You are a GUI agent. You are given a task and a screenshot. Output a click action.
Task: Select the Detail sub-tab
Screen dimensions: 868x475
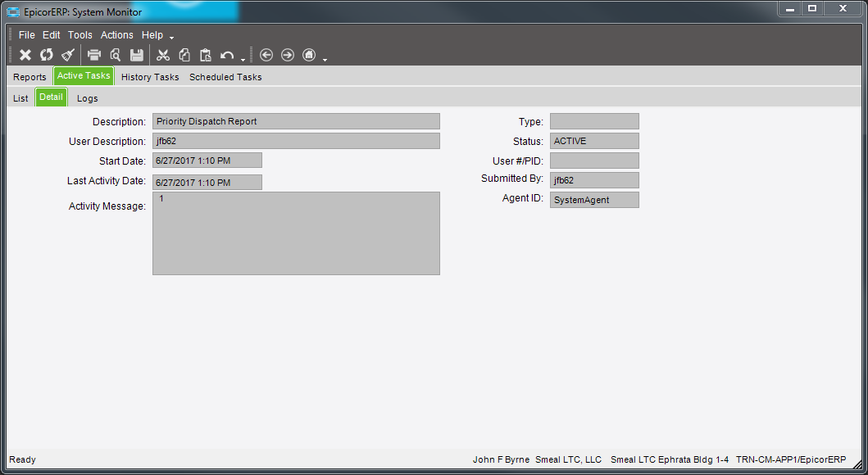pos(51,97)
